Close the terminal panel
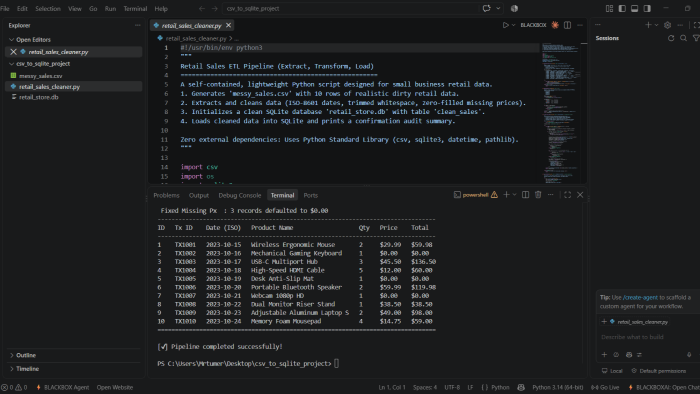This screenshot has height=394, width=700. [x=580, y=195]
